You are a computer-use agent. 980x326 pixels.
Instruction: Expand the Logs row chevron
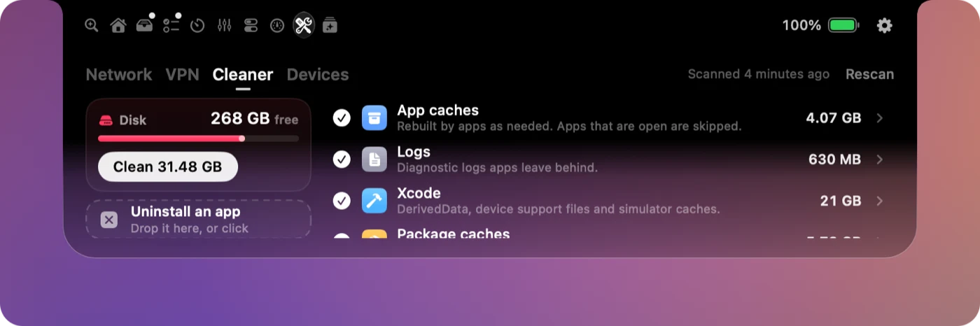coord(880,160)
